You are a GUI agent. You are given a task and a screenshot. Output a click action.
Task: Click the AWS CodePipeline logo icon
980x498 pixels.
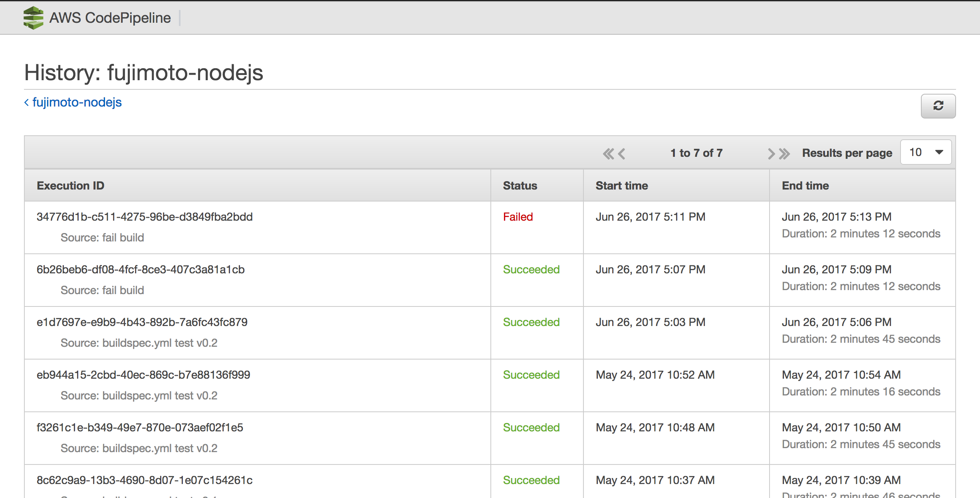coord(34,18)
